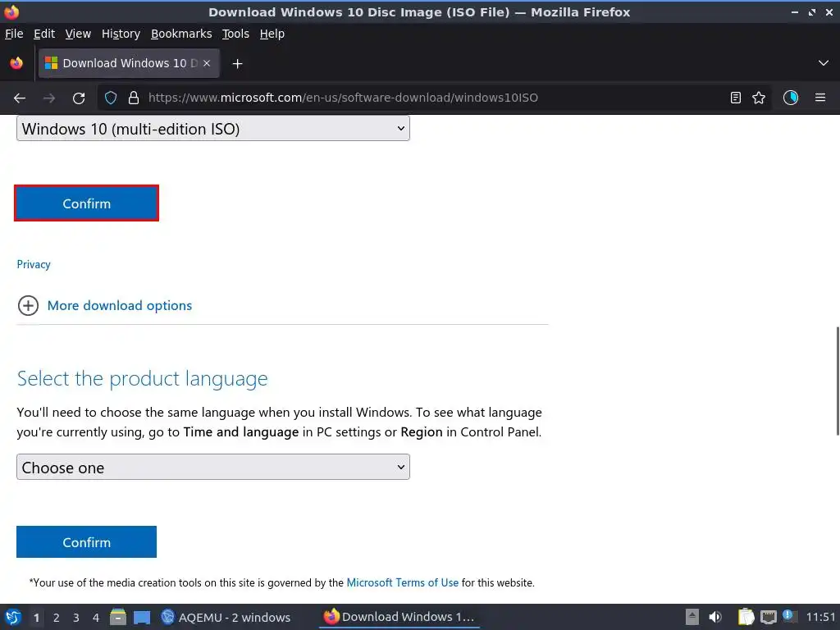This screenshot has height=630, width=840.
Task: Open the update notification tray icon
Action: pos(788,615)
